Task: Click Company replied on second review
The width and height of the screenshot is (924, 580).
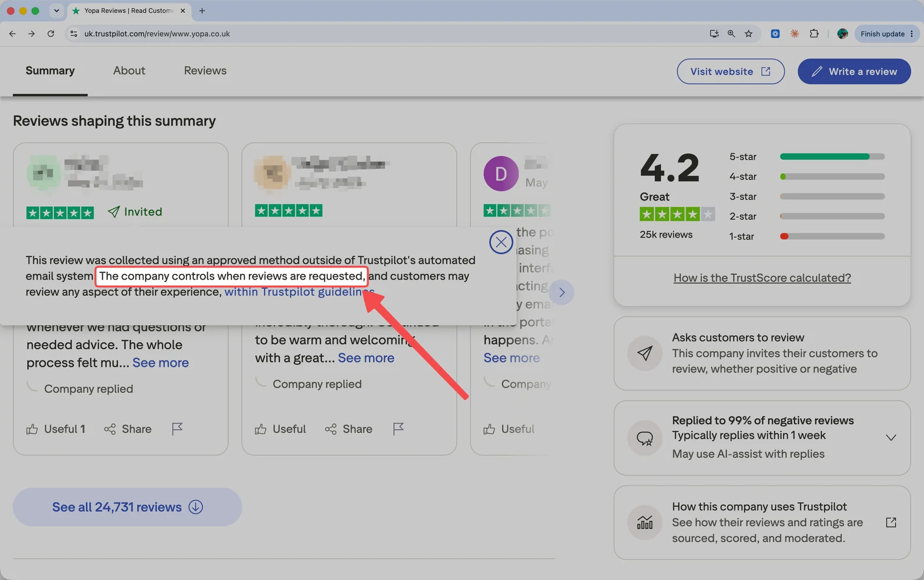Action: point(317,384)
